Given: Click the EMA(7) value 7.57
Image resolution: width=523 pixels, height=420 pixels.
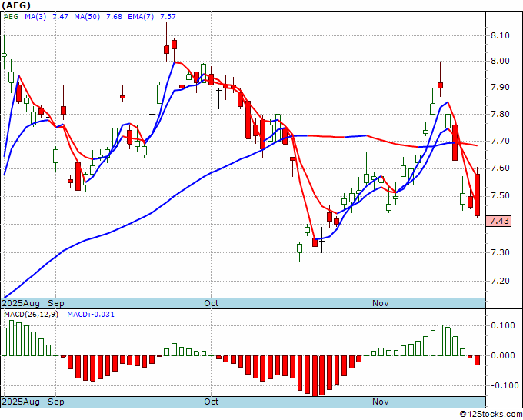Looking at the screenshot, I should [x=168, y=17].
